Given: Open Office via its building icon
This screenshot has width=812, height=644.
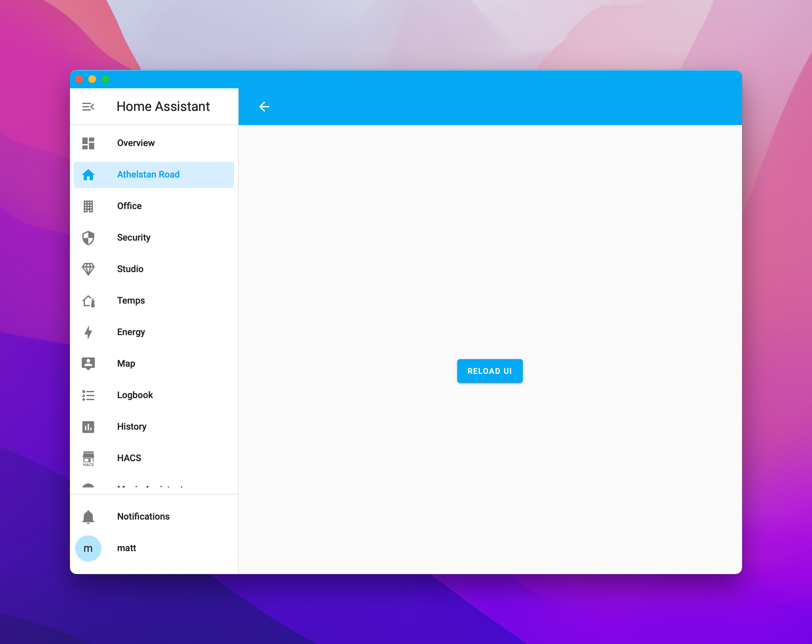Looking at the screenshot, I should (x=88, y=206).
